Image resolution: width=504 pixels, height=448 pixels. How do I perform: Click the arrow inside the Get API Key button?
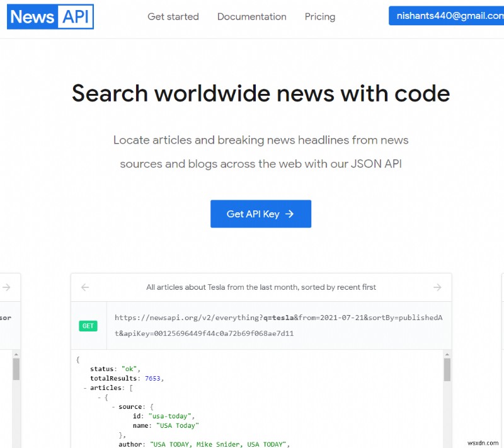(x=290, y=214)
